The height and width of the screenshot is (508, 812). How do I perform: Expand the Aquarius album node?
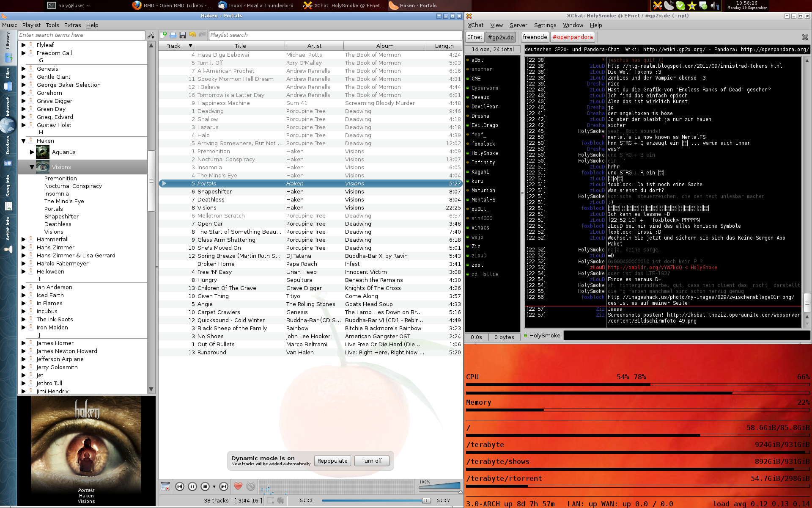pyautogui.click(x=32, y=152)
